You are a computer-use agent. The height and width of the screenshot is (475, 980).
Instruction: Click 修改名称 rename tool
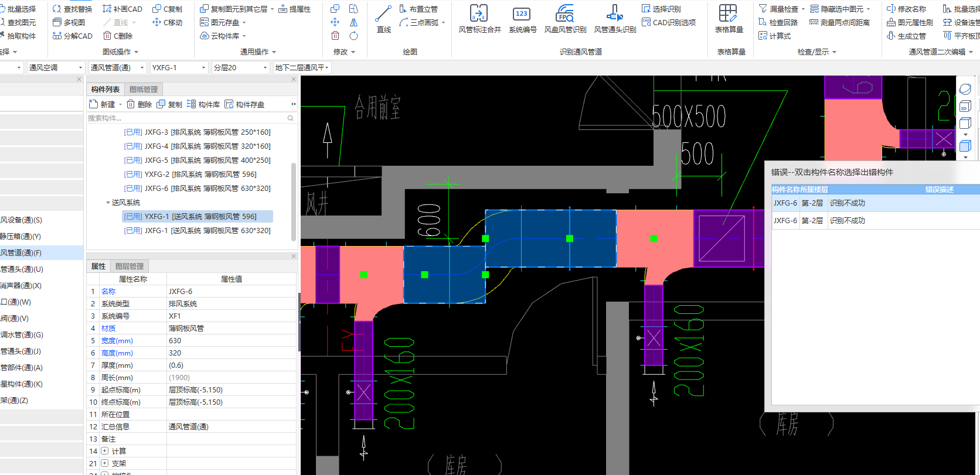point(906,9)
